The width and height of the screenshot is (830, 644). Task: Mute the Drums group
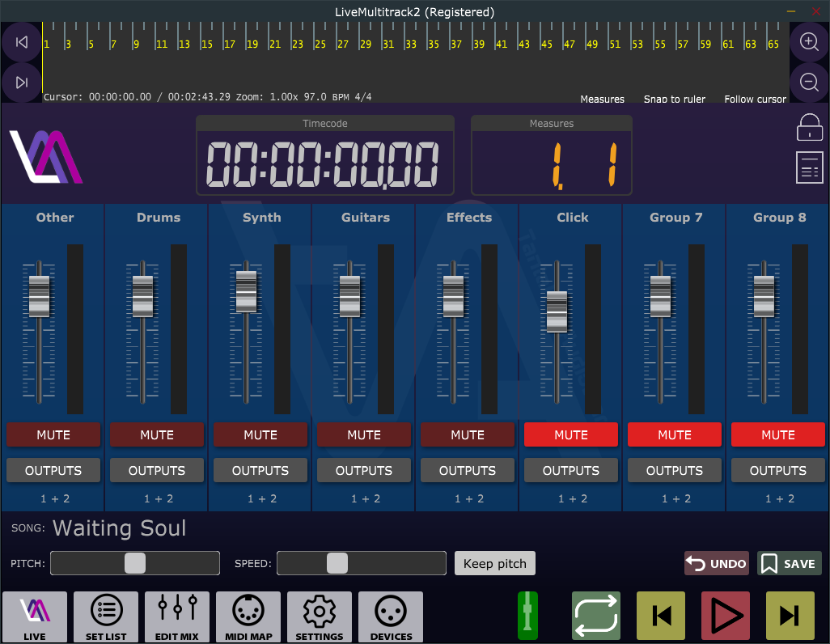point(157,434)
